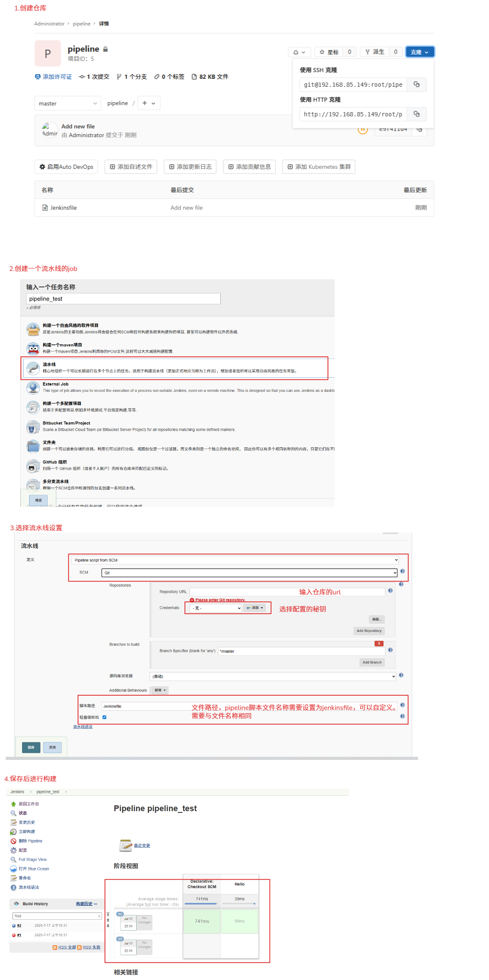Image resolution: width=489 pixels, height=980 pixels.
Task: Toggle the 轻量级检出 checkbox
Action: pyautogui.click(x=104, y=717)
